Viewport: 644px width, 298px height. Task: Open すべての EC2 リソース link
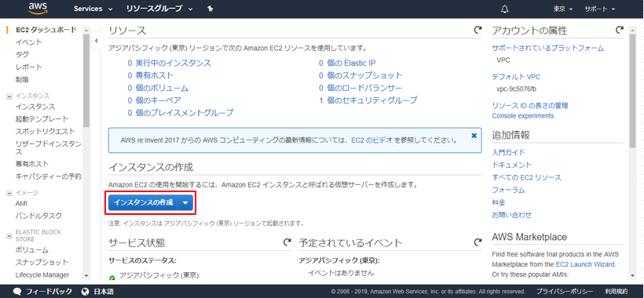pyautogui.click(x=526, y=177)
